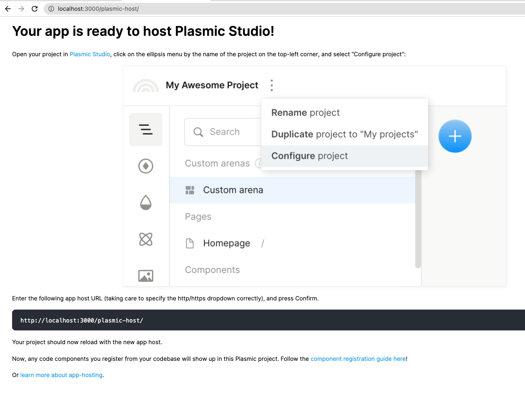This screenshot has height=420, width=525.
Task: Click the site information icon in address bar
Action: tap(51, 9)
